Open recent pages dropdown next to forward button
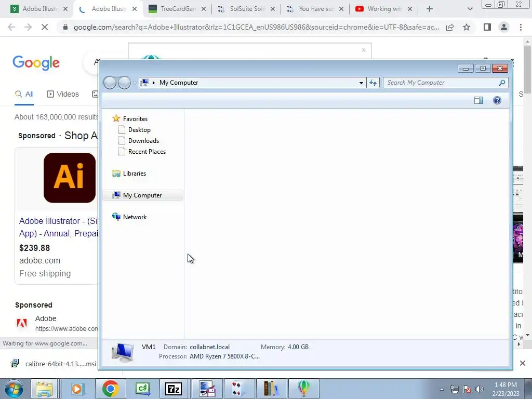Viewport: 532px width, 399px height. [135, 83]
